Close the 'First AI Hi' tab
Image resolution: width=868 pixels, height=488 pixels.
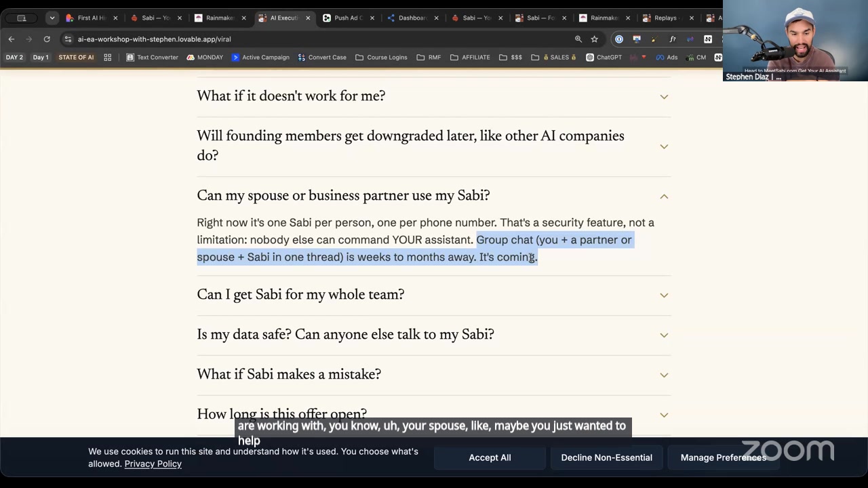pos(115,18)
